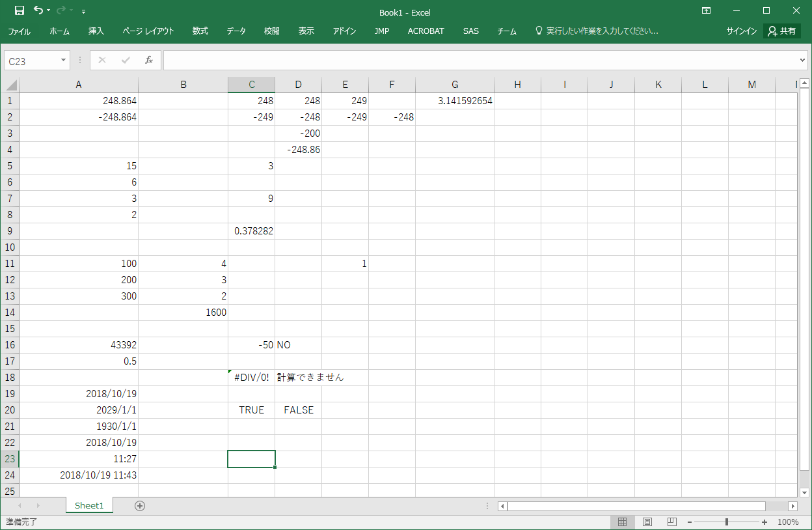Select cell C18 showing #DIV/0! error
812x530 pixels.
pyautogui.click(x=251, y=378)
